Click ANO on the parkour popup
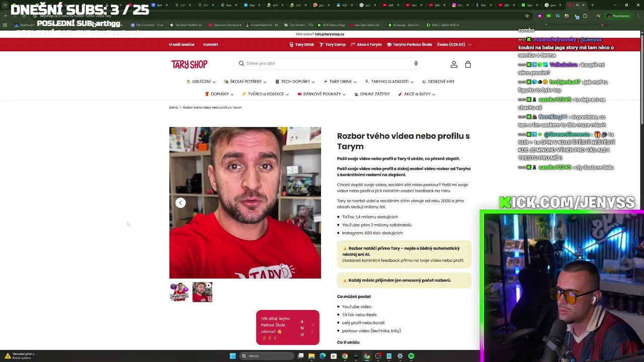 tap(302, 328)
